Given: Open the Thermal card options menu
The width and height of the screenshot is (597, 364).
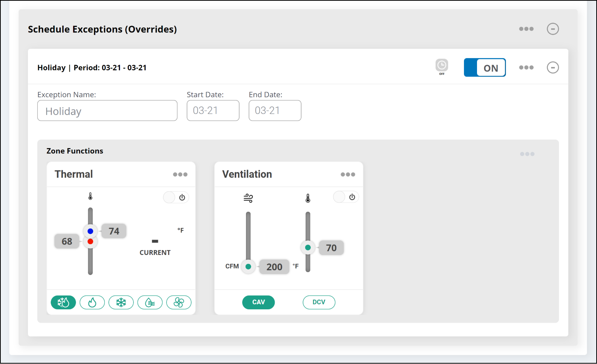Looking at the screenshot, I should point(180,175).
